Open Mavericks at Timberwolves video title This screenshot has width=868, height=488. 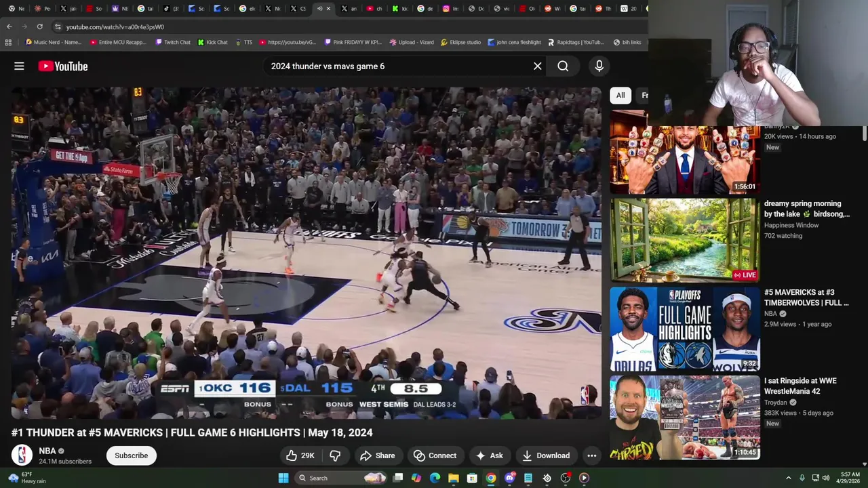click(806, 298)
